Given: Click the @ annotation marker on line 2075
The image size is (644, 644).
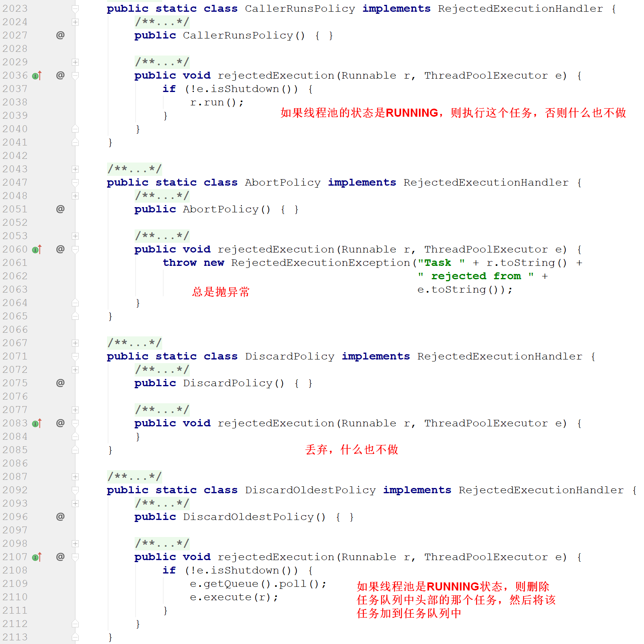Looking at the screenshot, I should pyautogui.click(x=60, y=383).
